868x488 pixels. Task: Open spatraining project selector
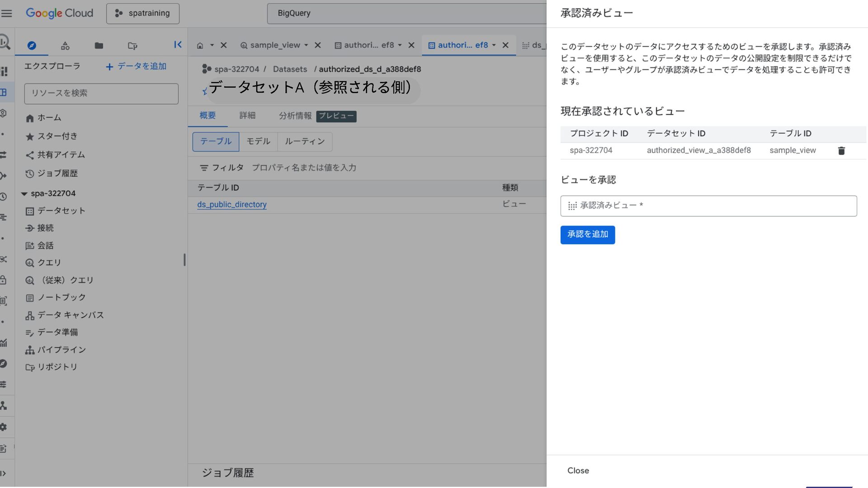143,14
